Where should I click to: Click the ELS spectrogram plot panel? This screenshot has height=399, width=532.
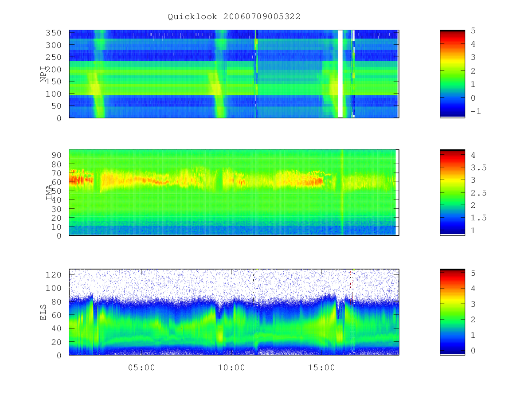pos(234,312)
